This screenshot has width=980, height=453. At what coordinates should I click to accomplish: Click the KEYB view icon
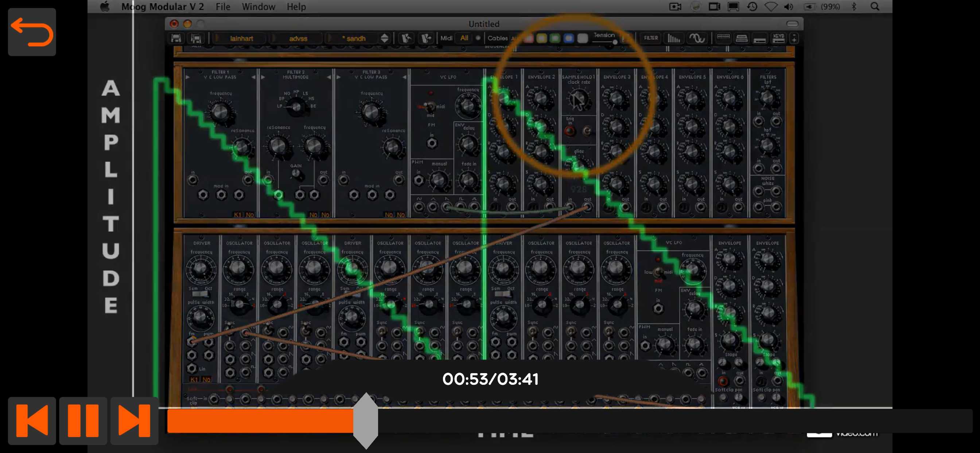point(779,38)
